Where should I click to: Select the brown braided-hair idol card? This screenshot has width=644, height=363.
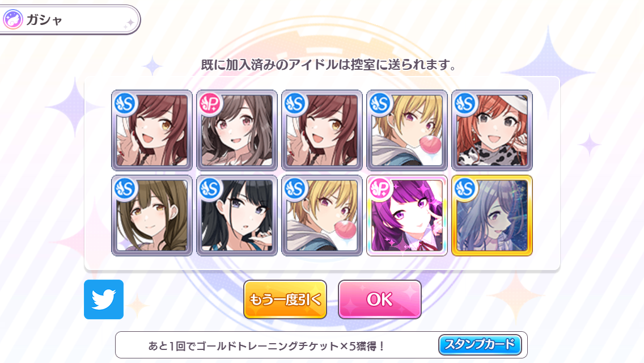[152, 216]
